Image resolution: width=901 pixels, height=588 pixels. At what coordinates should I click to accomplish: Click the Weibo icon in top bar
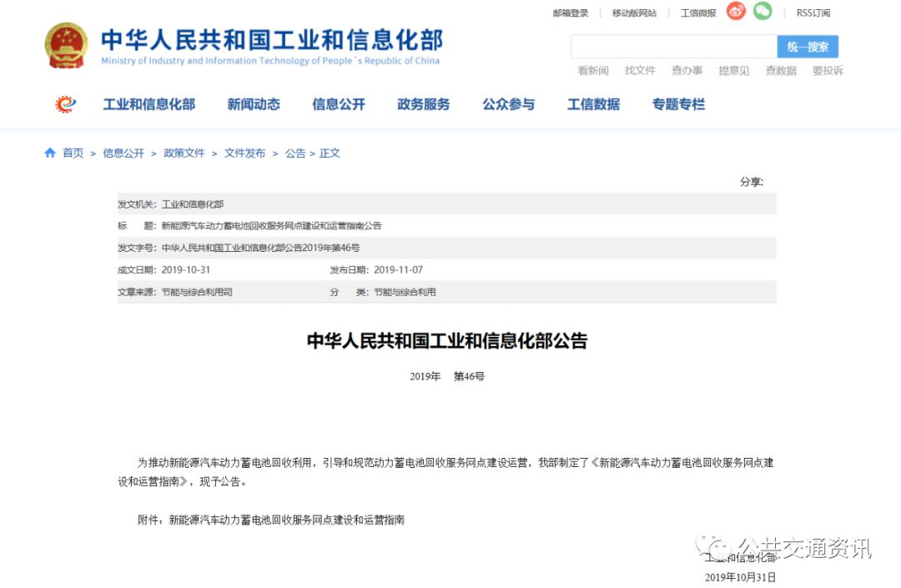click(x=736, y=11)
